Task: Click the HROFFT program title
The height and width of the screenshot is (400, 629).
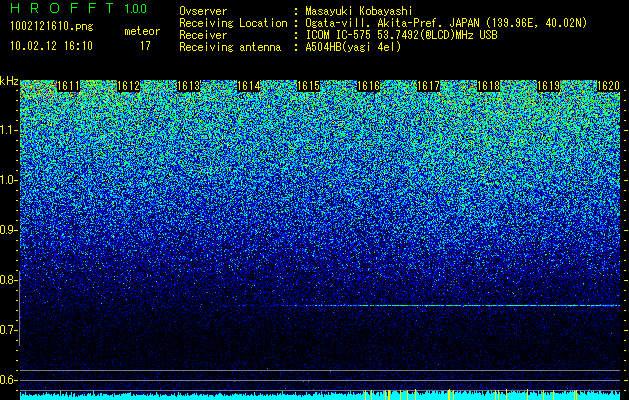Action: click(62, 8)
